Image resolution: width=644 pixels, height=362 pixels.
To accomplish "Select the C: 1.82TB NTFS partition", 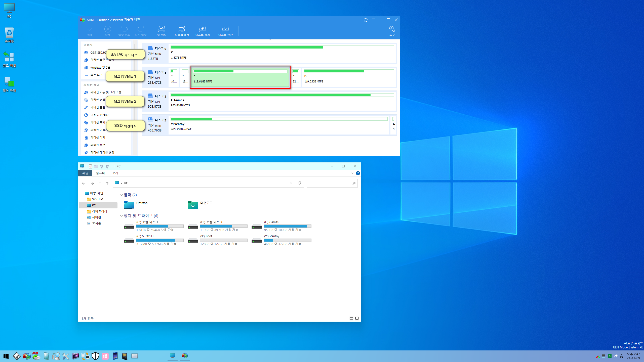I will point(282,53).
